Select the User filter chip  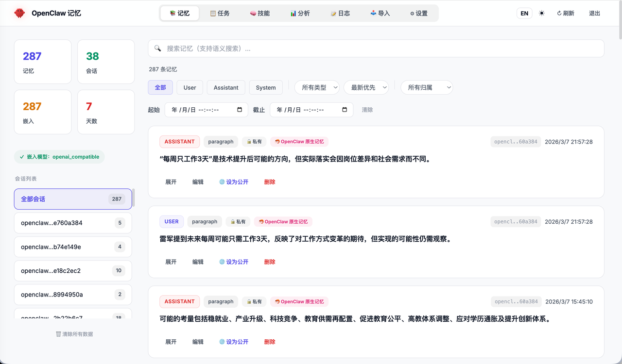(x=190, y=87)
